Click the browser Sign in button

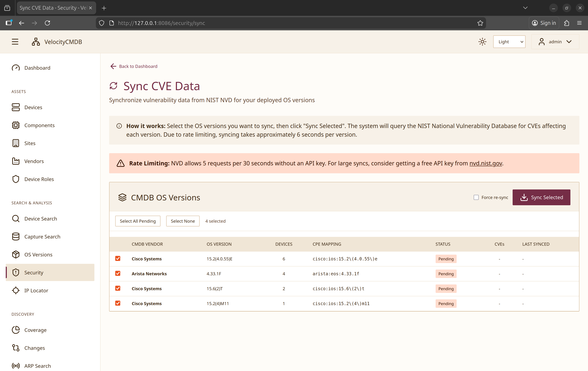(544, 23)
